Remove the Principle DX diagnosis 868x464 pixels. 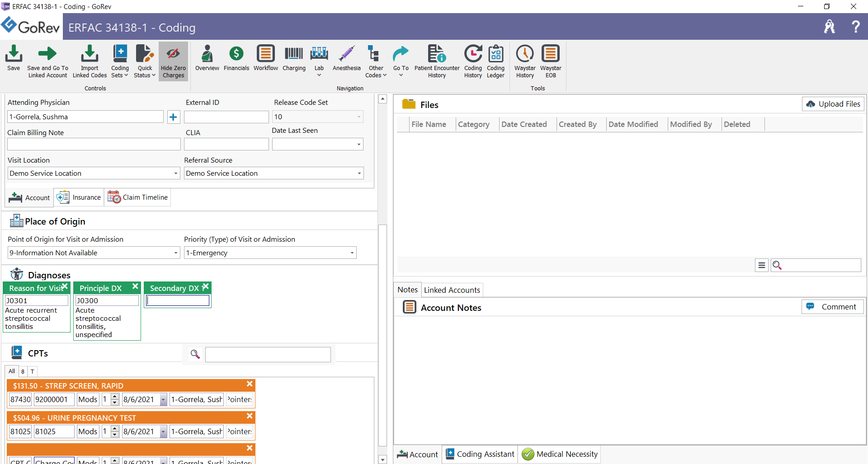135,286
